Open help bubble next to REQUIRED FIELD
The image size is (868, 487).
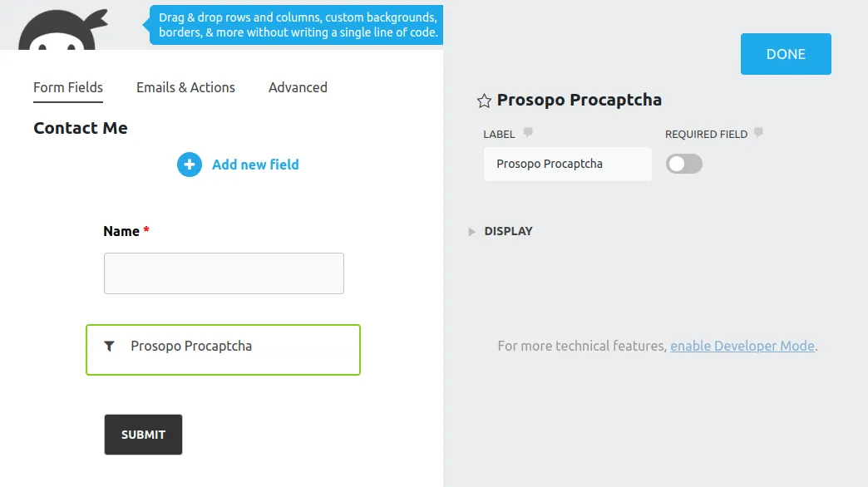pyautogui.click(x=758, y=133)
